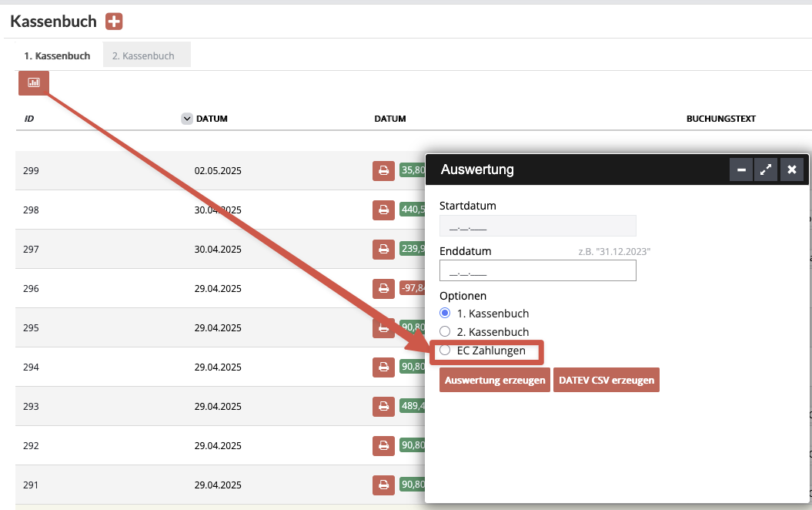Click the red plus icon next to Kassenbuch heading

[113, 22]
